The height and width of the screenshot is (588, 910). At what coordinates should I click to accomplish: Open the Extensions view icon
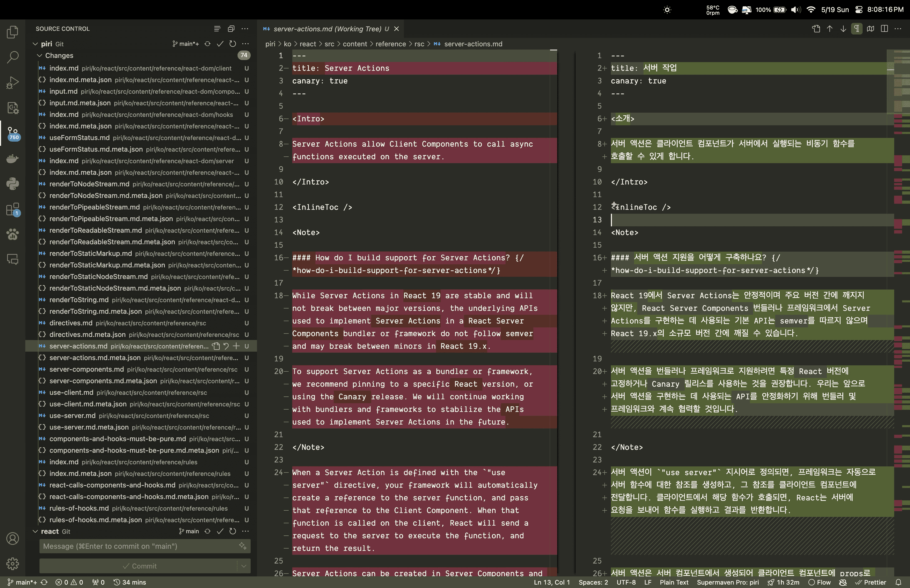click(x=13, y=209)
